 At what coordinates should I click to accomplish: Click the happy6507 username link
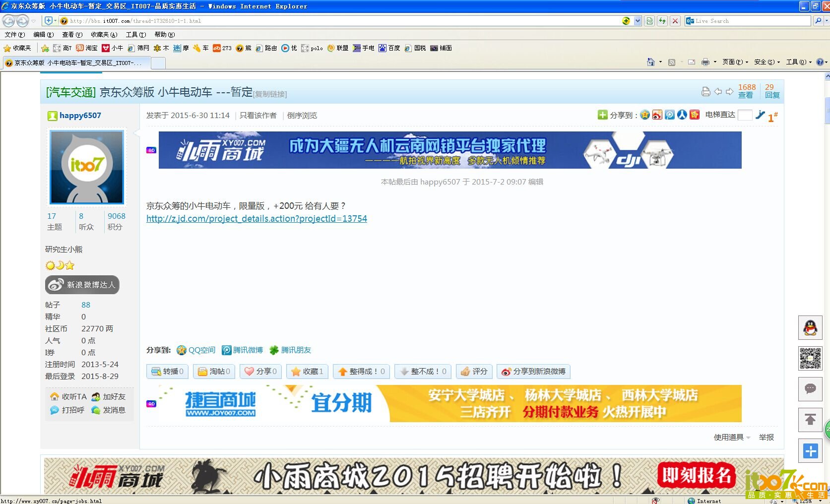pyautogui.click(x=80, y=115)
